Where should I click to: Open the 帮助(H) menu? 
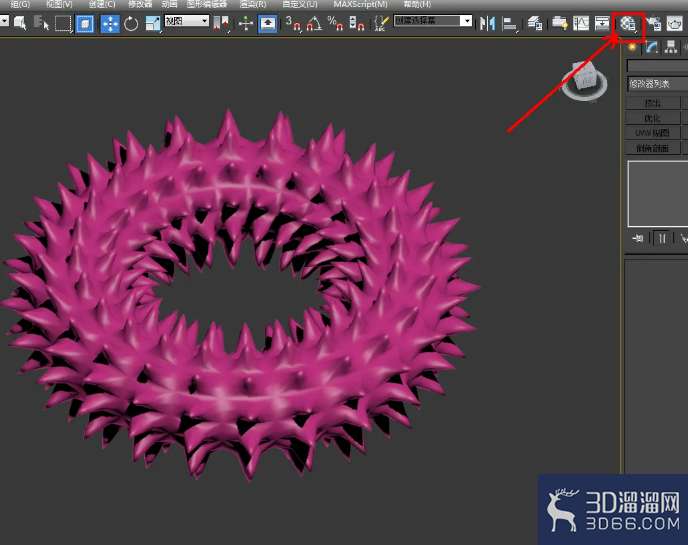(x=417, y=4)
